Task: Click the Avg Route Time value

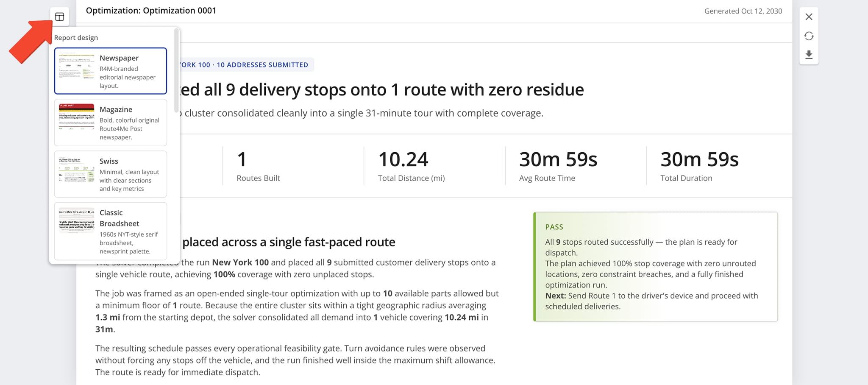Action: tap(558, 159)
